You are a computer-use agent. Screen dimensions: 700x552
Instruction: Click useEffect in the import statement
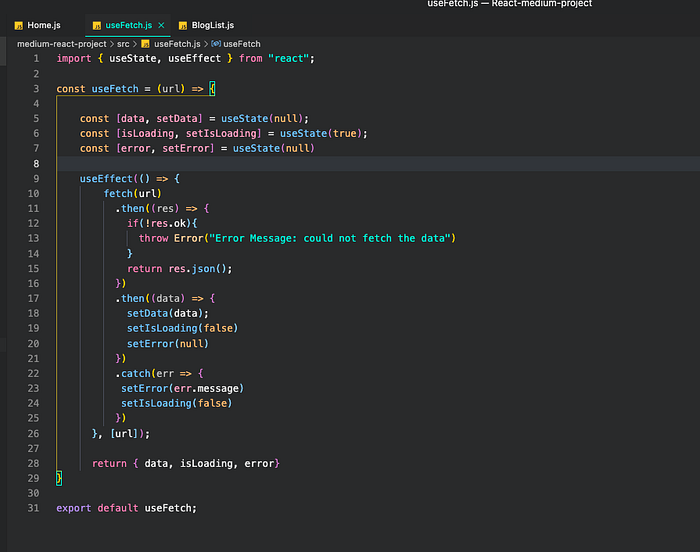pyautogui.click(x=194, y=59)
